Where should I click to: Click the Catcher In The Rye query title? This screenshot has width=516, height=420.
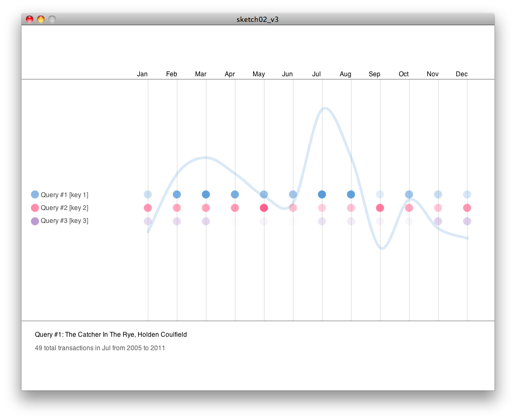coord(111,335)
